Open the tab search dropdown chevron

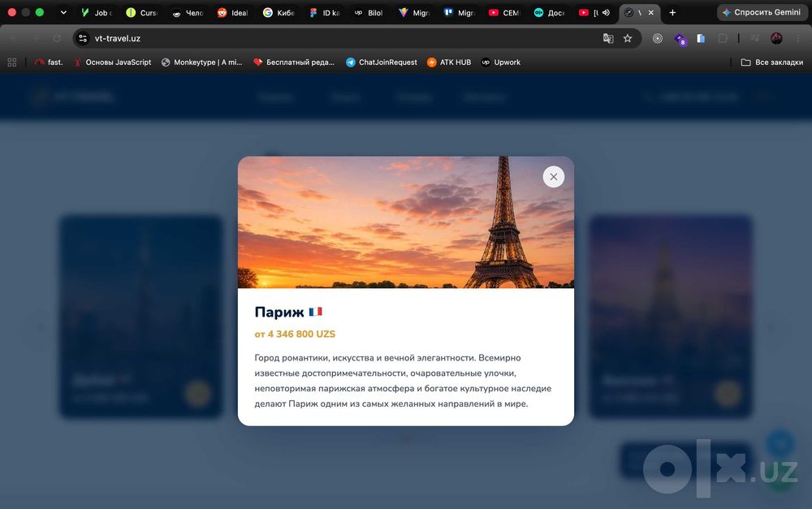pyautogui.click(x=63, y=12)
